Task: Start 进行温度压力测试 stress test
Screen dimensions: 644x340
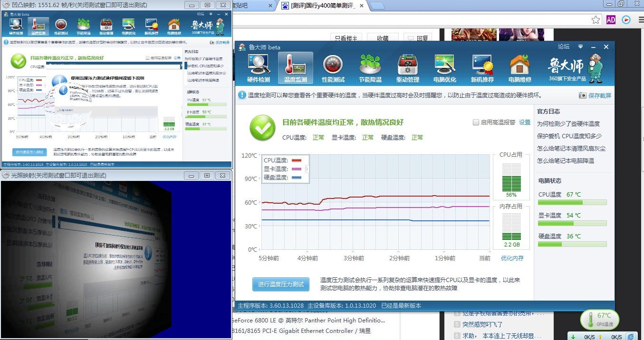Action: 281,284
